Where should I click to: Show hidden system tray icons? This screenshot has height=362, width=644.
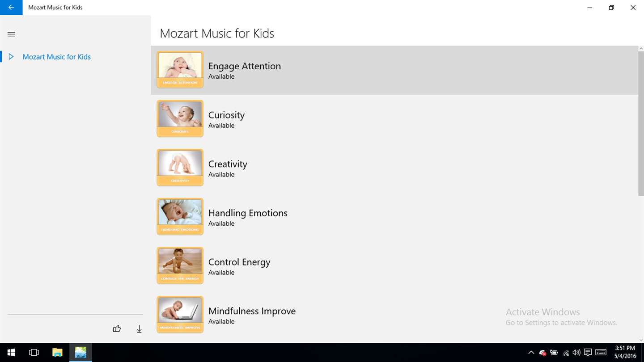531,353
